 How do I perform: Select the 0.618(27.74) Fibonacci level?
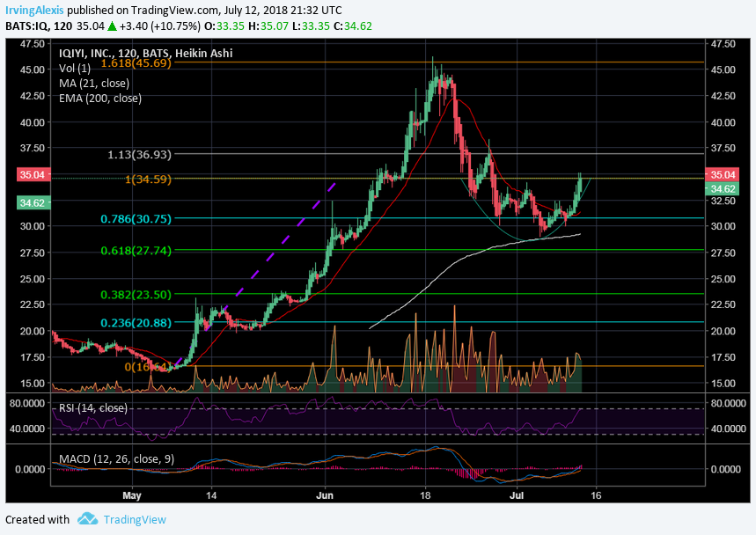click(136, 251)
